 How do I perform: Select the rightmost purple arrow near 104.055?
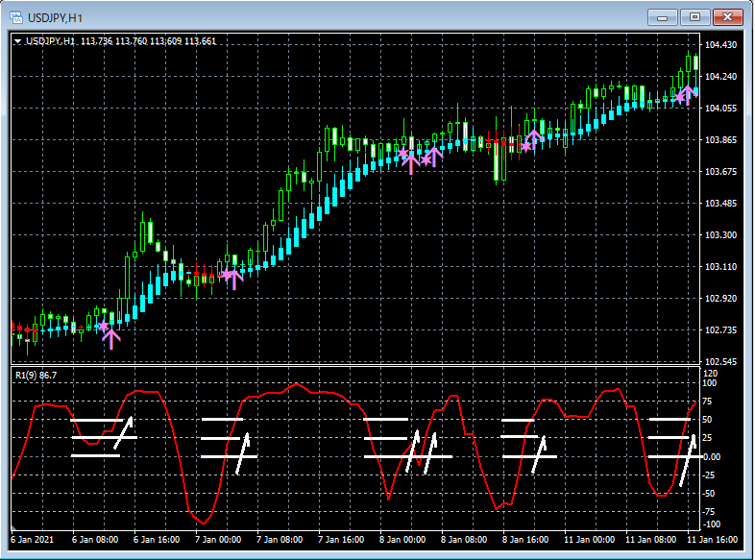click(x=688, y=94)
